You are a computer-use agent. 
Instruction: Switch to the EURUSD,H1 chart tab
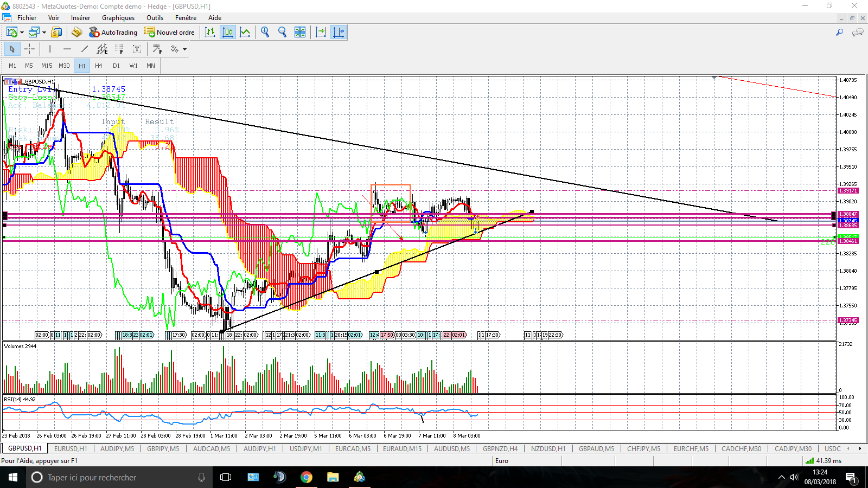[x=71, y=449]
